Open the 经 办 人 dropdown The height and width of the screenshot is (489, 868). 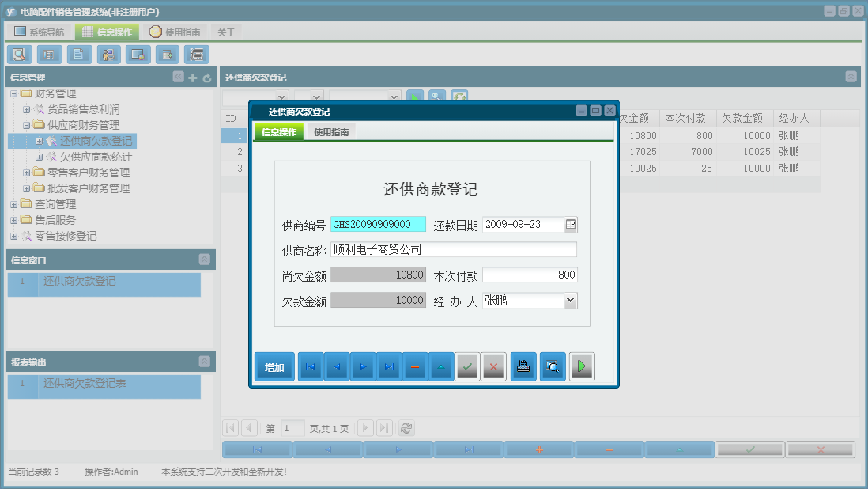pyautogui.click(x=571, y=301)
